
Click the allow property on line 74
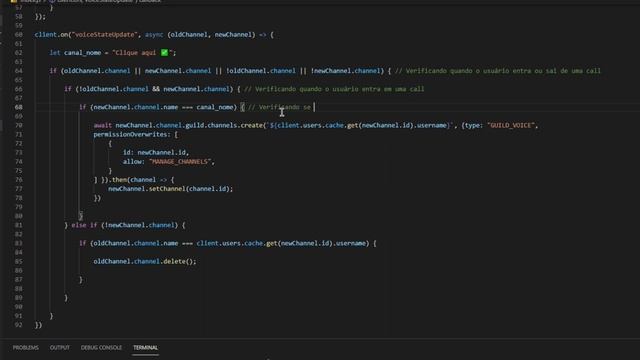(x=132, y=162)
